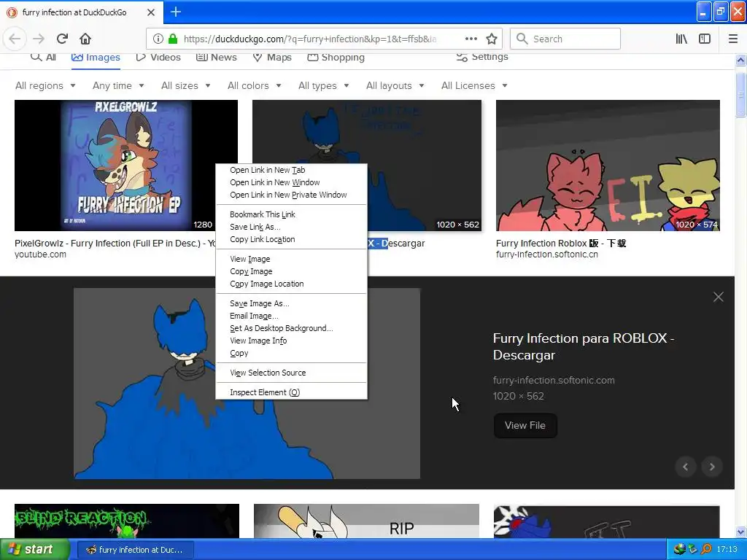Viewport: 747px width, 560px height.
Task: Switch to the Videos tab
Action: pos(158,57)
